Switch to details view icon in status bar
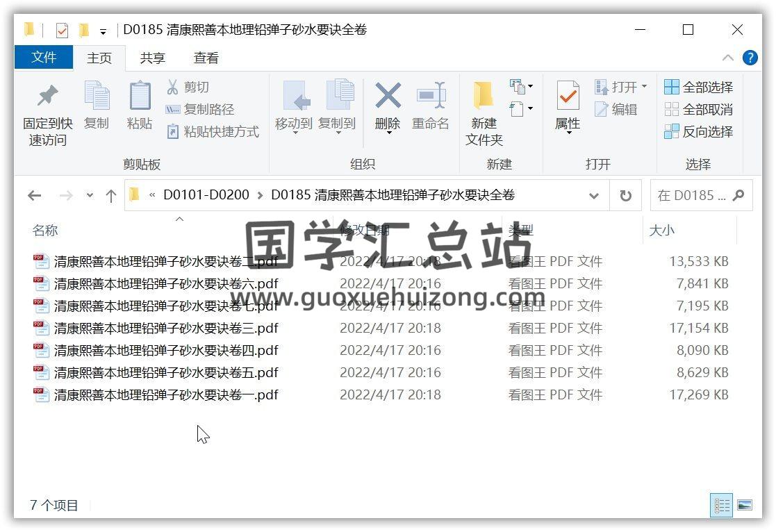Viewport: 776px width, 532px height. pos(721,506)
